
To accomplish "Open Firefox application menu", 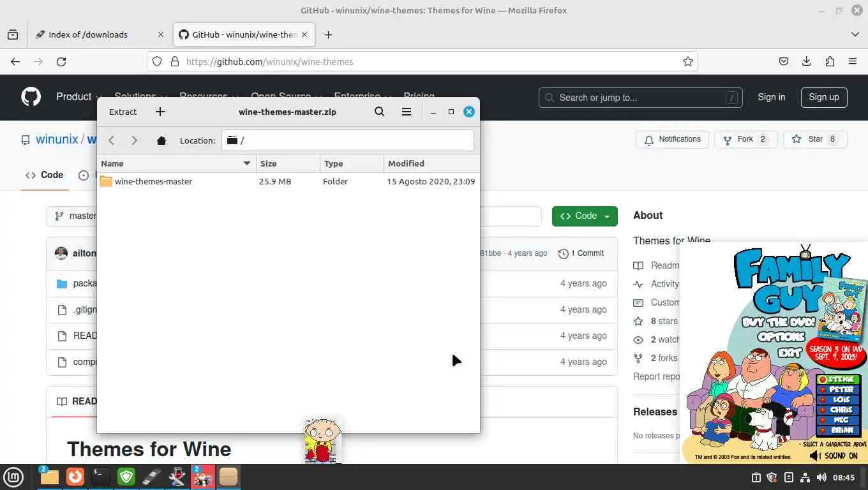I will click(x=853, y=62).
